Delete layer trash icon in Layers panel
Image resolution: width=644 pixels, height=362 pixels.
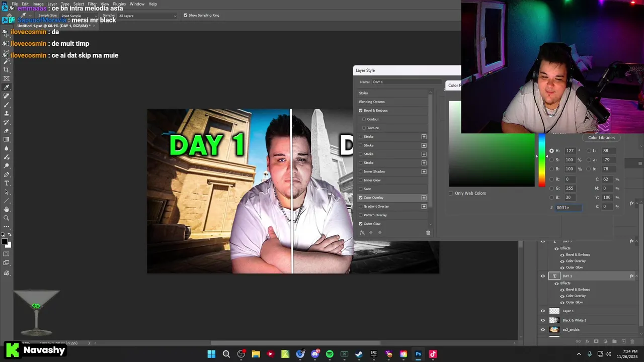[x=633, y=341]
